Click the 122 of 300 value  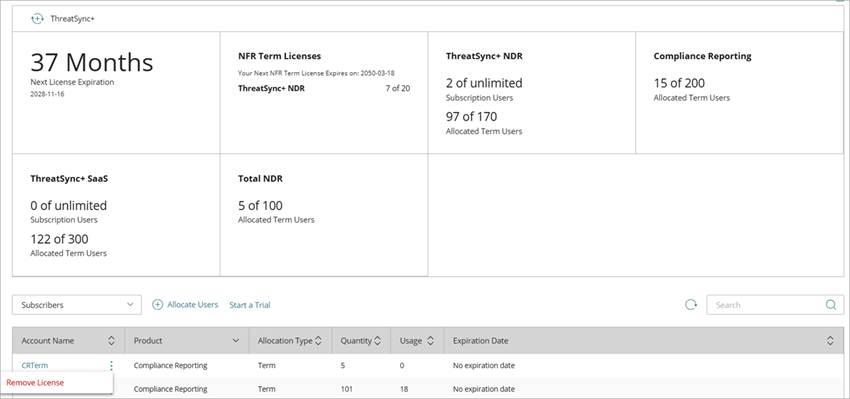59,239
